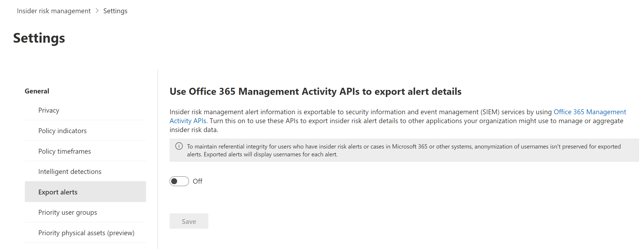The image size is (644, 249).
Task: Turn on the export alerts toggle switch
Action: [179, 181]
